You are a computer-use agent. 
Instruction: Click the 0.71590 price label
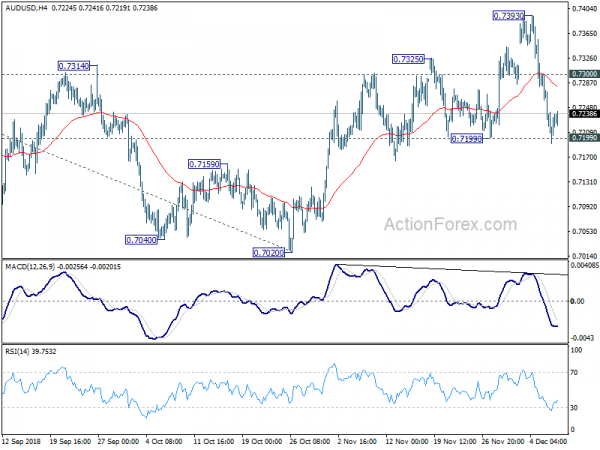coord(207,163)
